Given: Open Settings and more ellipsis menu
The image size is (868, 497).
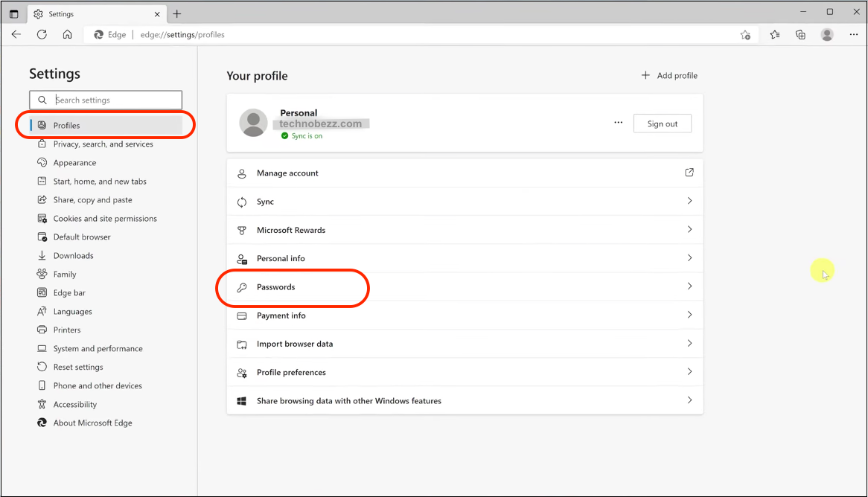Looking at the screenshot, I should click(x=853, y=35).
